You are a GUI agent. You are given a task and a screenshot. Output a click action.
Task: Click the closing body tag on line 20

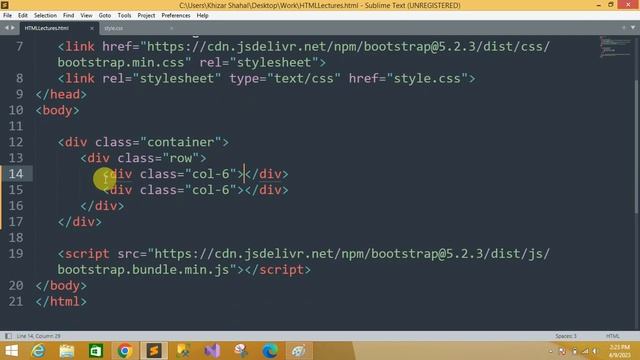point(61,285)
